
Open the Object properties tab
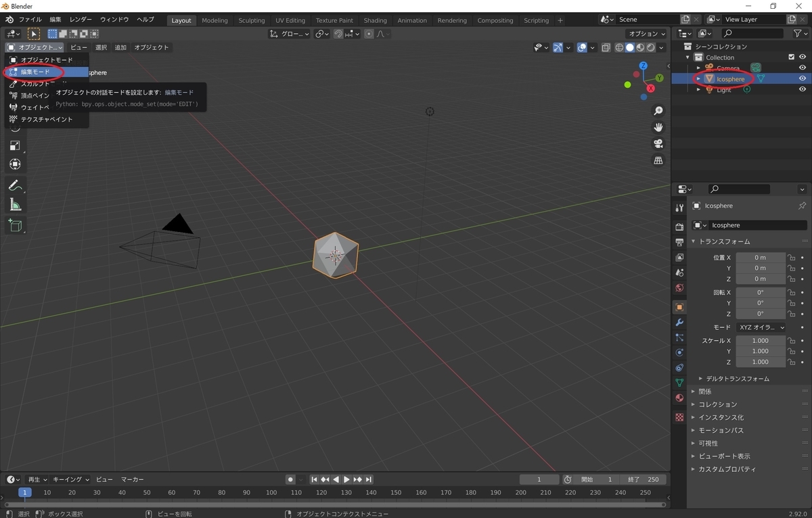pyautogui.click(x=679, y=307)
